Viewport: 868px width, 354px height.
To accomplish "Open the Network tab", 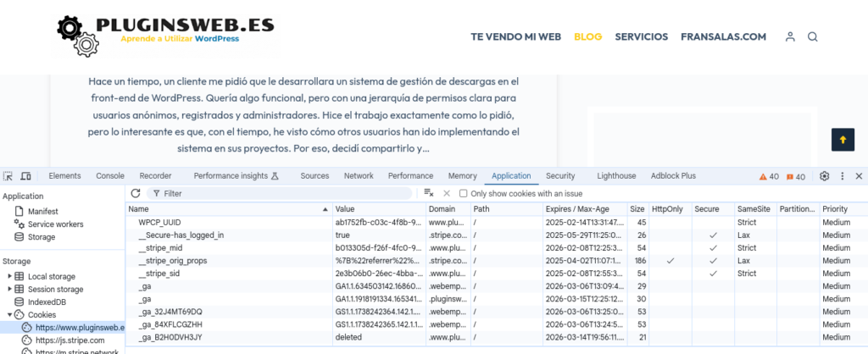I will [359, 176].
